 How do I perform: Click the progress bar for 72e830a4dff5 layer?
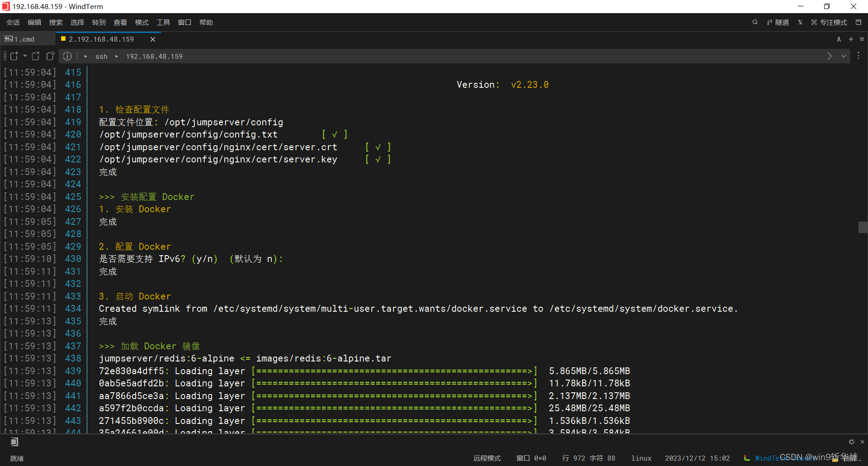(x=394, y=371)
